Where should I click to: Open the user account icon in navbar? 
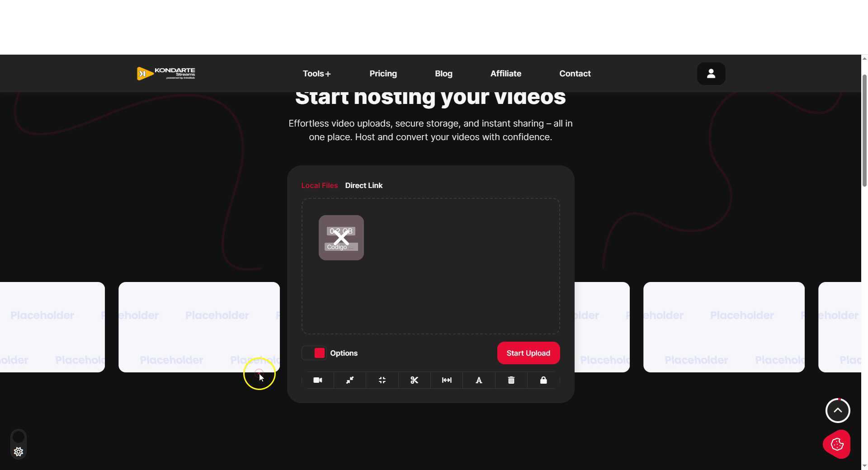[710, 73]
